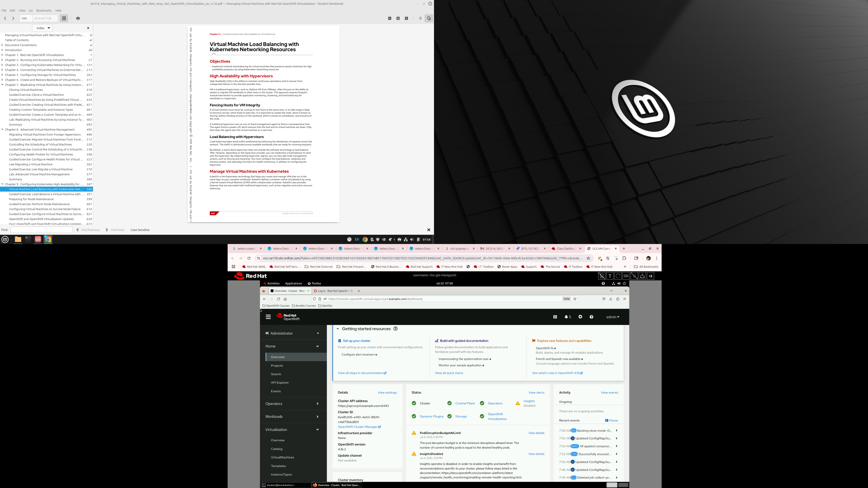Viewport: 868px width, 488px height.
Task: Toggle dual page view button
Action: [429, 18]
